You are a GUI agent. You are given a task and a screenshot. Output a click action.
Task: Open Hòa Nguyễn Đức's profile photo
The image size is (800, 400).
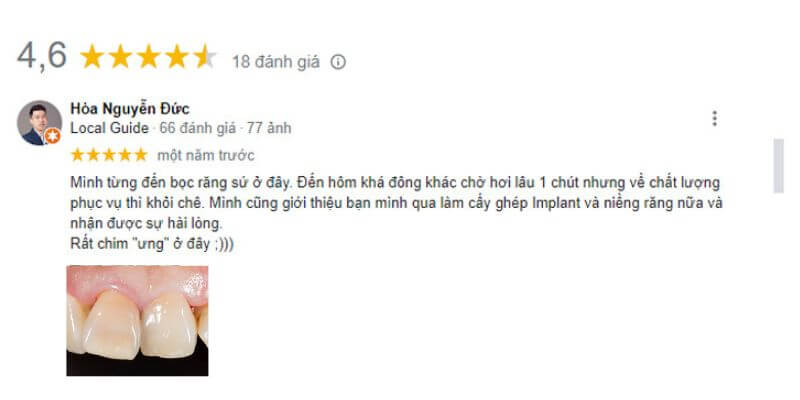(x=39, y=122)
